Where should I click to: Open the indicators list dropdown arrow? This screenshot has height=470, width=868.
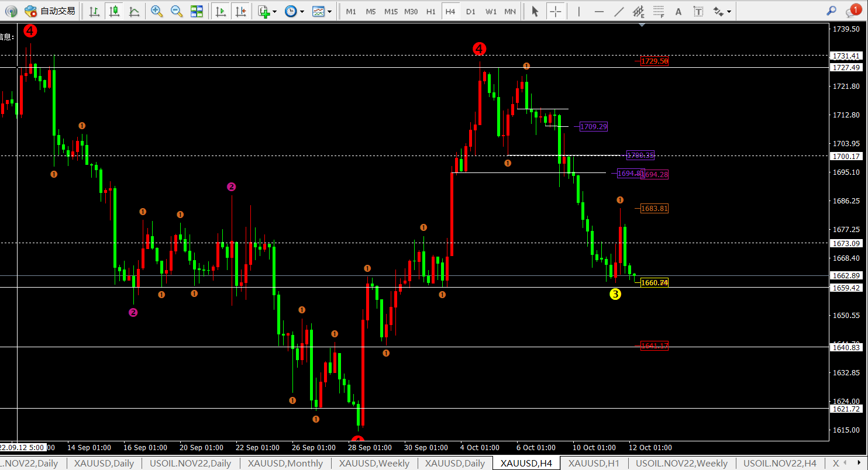click(x=275, y=11)
